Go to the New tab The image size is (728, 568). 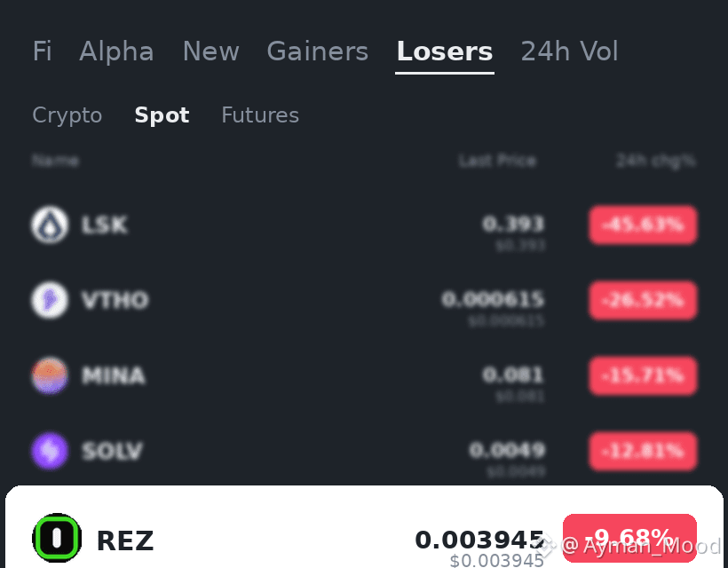pyautogui.click(x=210, y=51)
